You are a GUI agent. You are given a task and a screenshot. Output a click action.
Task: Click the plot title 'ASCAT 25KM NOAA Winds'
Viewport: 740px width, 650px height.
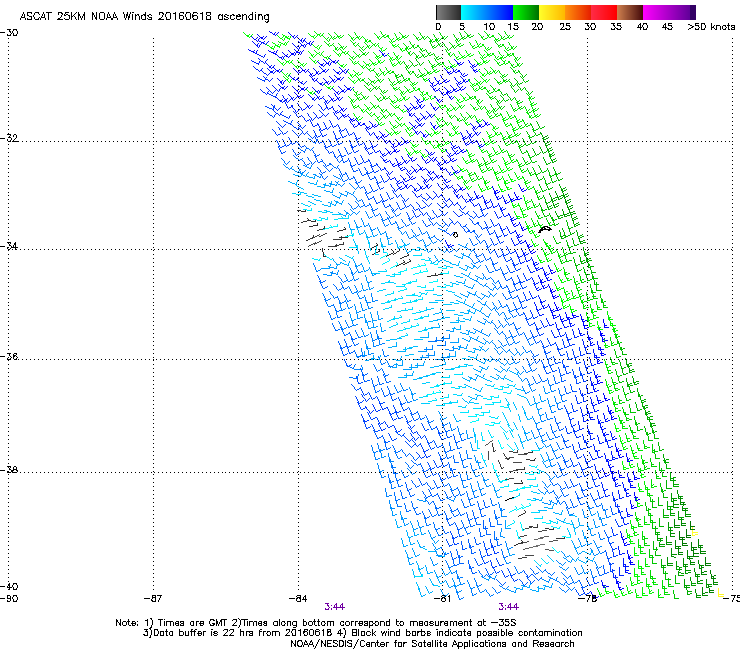coord(86,17)
